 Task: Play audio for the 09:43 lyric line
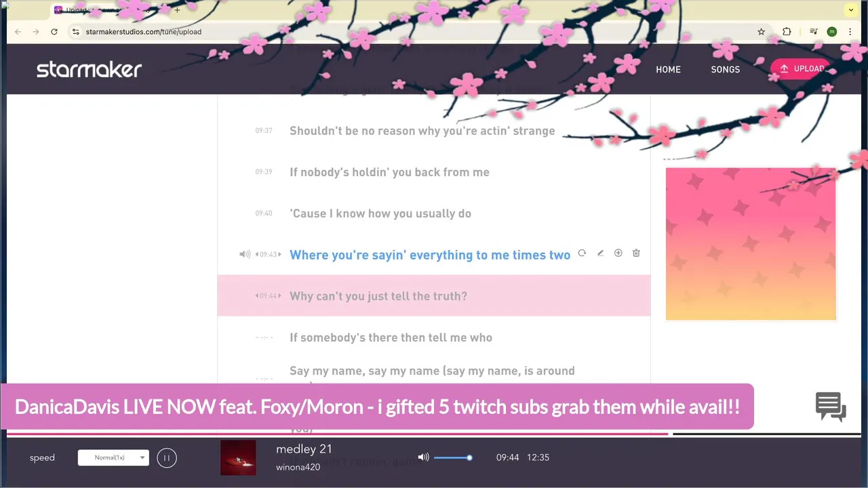point(245,254)
